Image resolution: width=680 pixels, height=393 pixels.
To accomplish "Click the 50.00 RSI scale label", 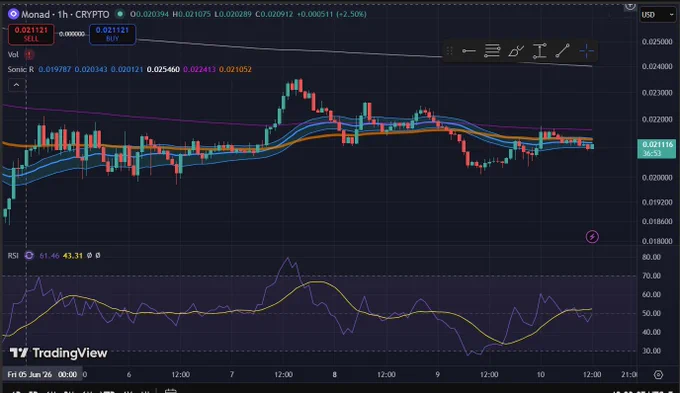I will click(x=651, y=313).
